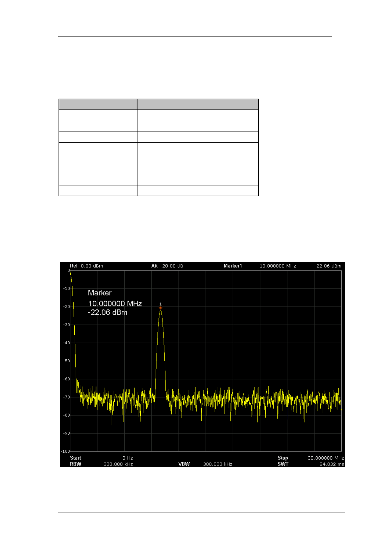The image size is (392, 554).
Task: Select the large 10.000000 MHz annotation
Action: coord(115,303)
